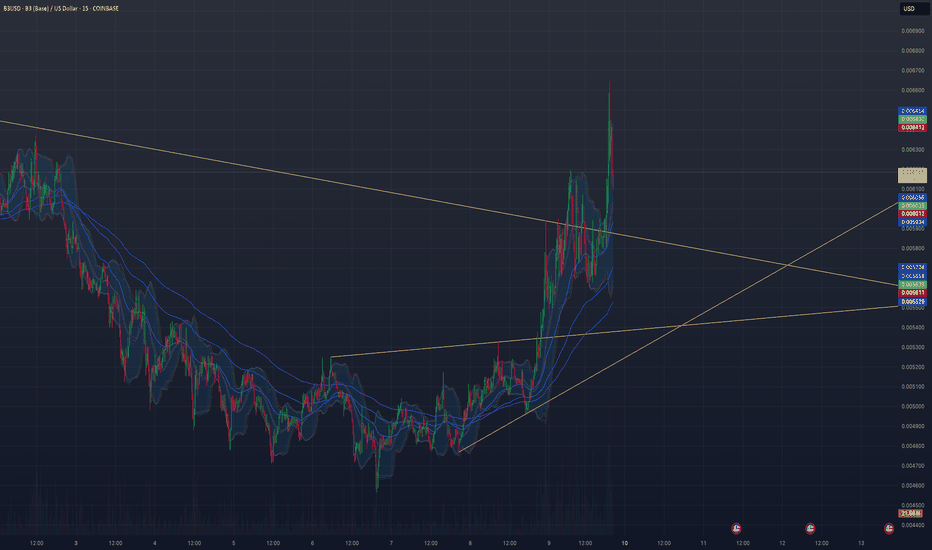932x550 pixels.
Task: Click the red 0.006012 price tag
Action: 912,214
